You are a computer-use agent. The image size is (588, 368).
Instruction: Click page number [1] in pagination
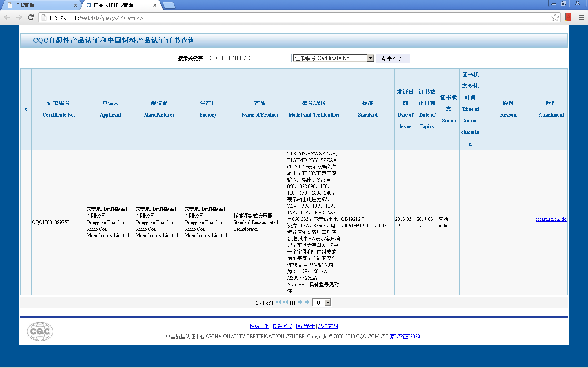point(292,303)
